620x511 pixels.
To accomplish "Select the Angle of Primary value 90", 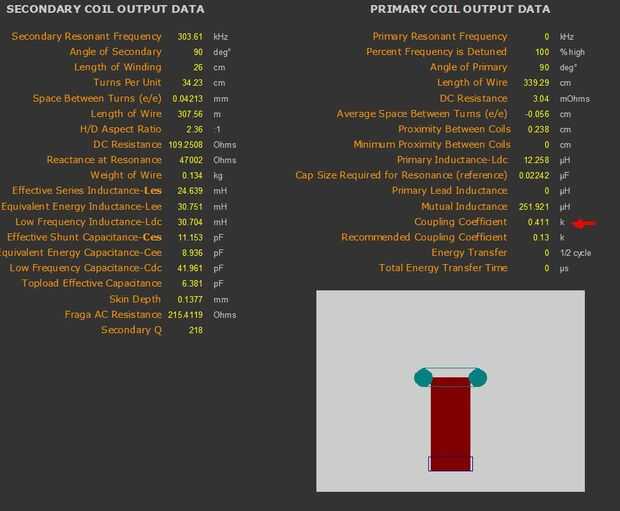I will point(544,68).
